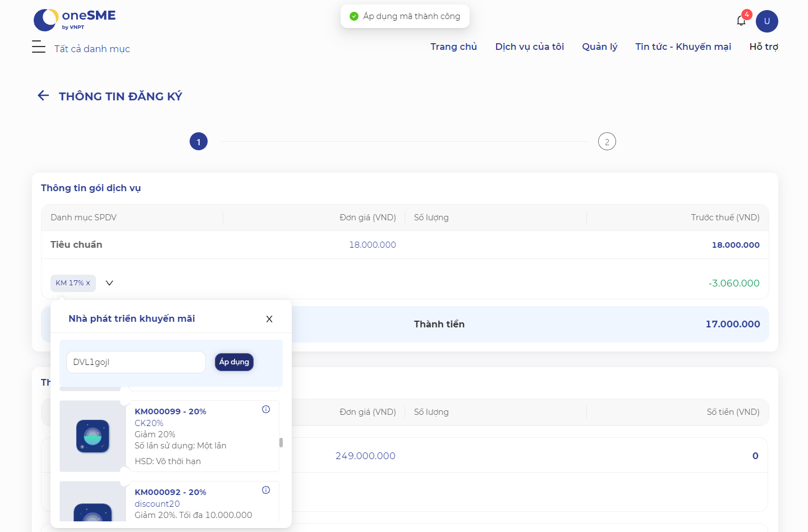
Task: Open the Trang chủ menu
Action: click(x=453, y=47)
